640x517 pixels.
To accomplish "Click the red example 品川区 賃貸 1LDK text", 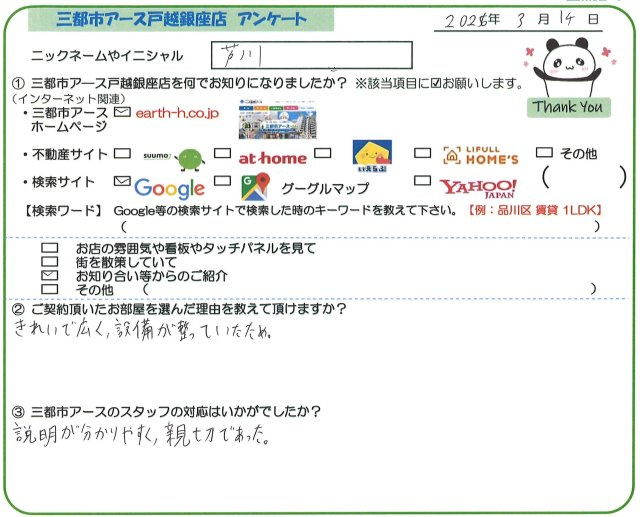I will 536,211.
